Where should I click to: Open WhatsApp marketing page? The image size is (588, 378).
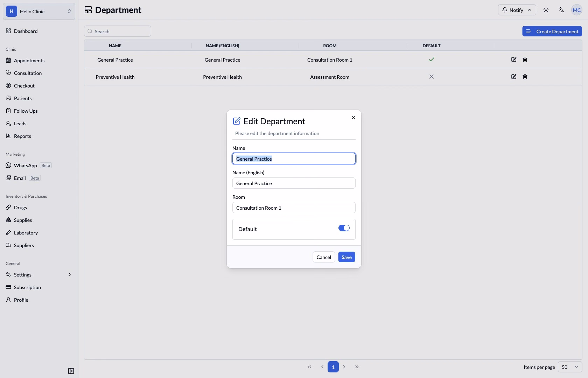[39, 166]
